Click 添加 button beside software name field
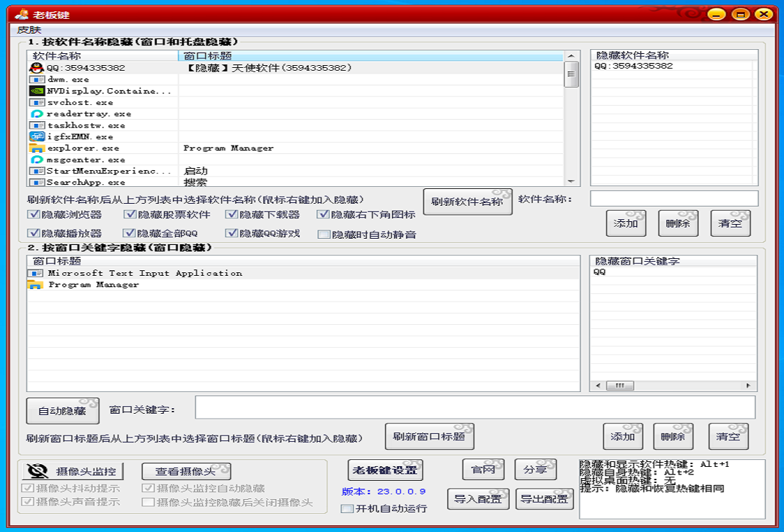 pos(626,223)
